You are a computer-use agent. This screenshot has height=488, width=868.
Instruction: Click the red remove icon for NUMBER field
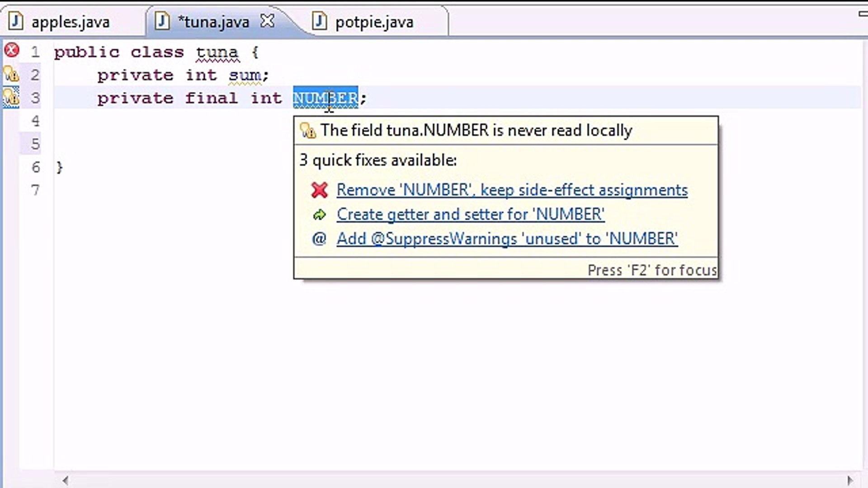point(320,189)
